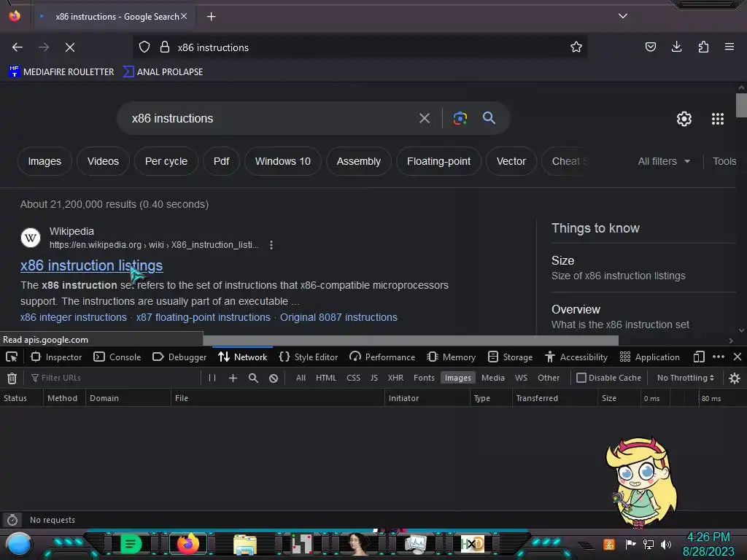Open the x86 integer instructions sublink

74,317
